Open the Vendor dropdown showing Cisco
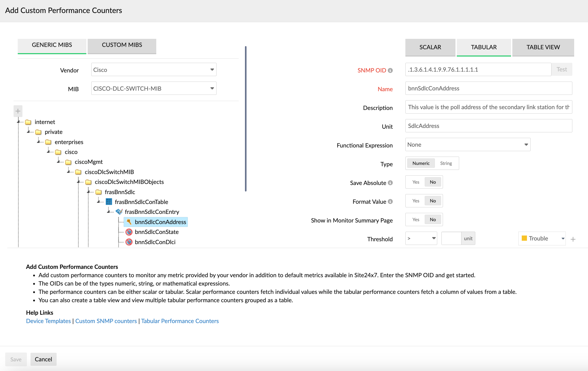This screenshot has height=371, width=588. [x=154, y=70]
